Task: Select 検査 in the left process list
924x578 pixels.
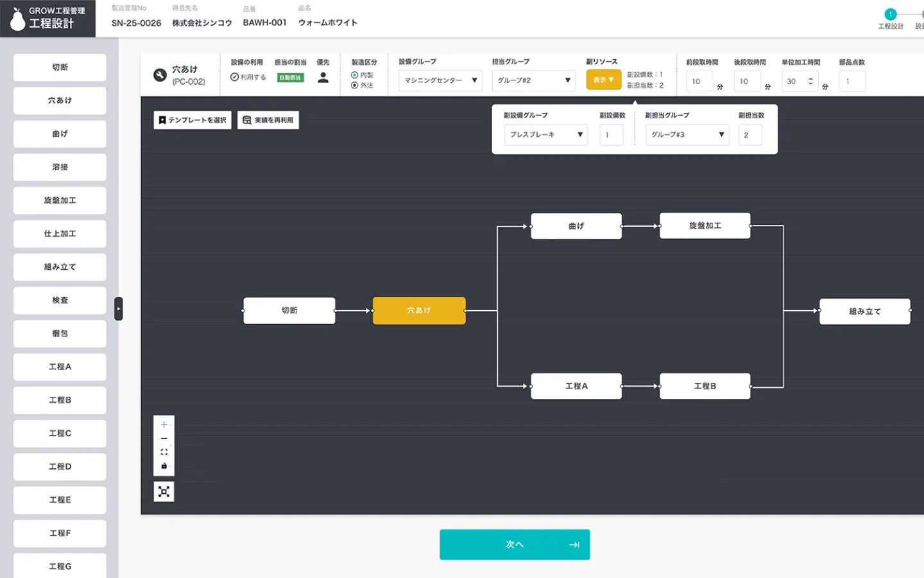Action: 60,301
